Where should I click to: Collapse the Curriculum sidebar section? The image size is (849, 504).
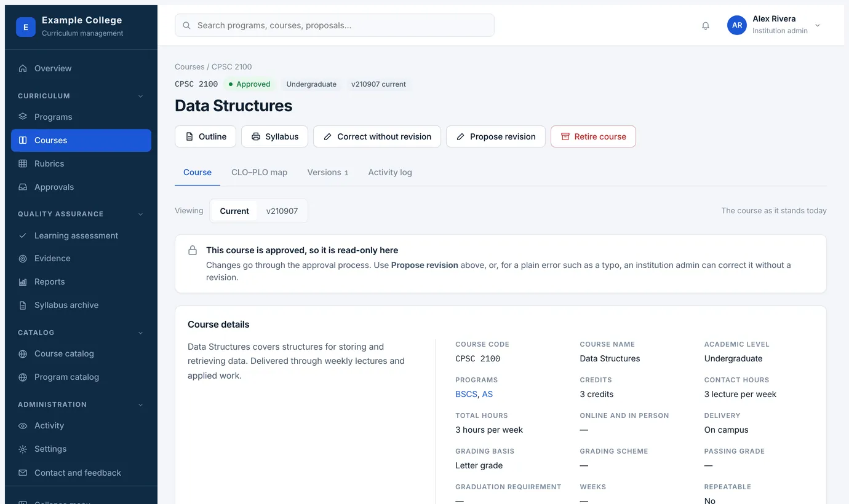tap(140, 96)
